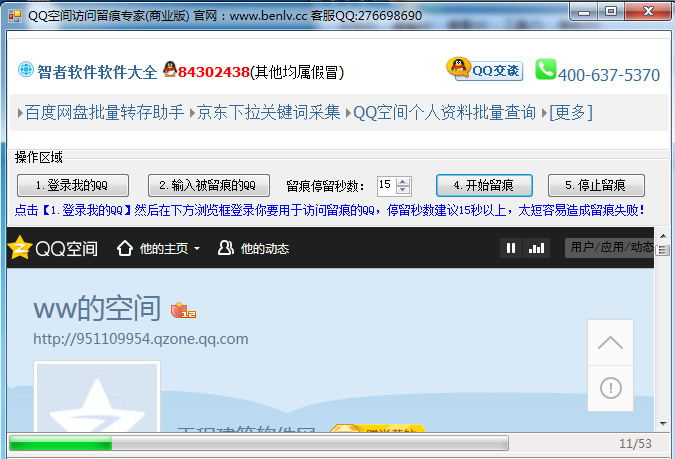Screen dimensions: 675x459
Task: Increase 留痕停留秒数 with up arrow
Action: 403,182
